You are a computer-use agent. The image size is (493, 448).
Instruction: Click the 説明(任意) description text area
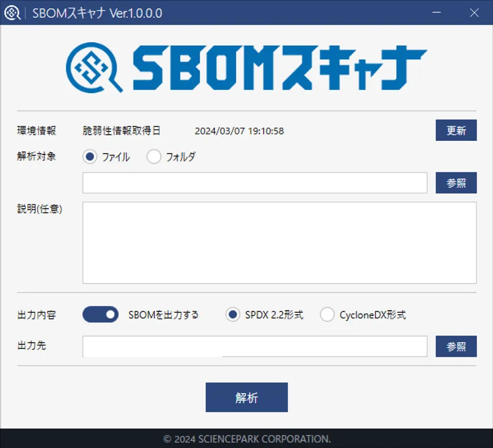coord(279,243)
